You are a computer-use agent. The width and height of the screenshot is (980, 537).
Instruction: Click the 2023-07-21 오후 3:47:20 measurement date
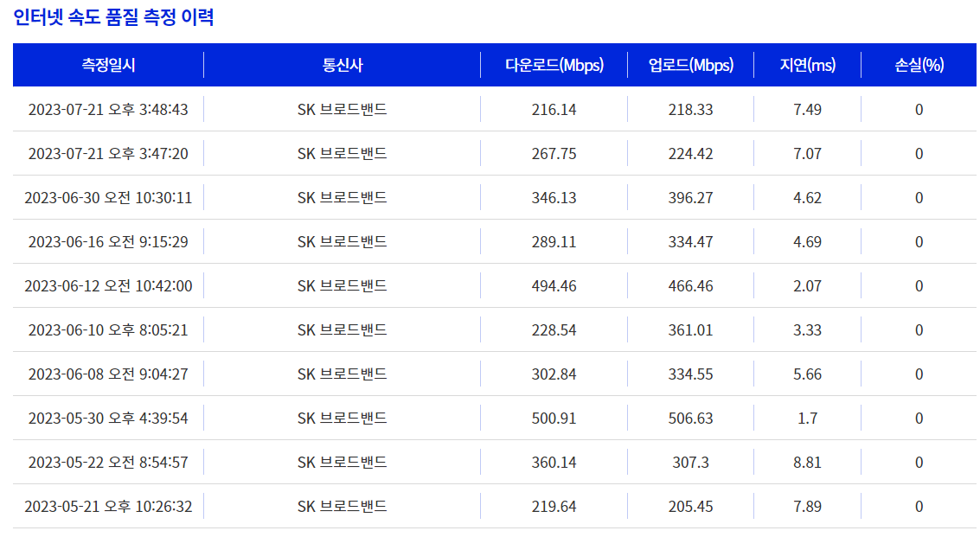108,153
